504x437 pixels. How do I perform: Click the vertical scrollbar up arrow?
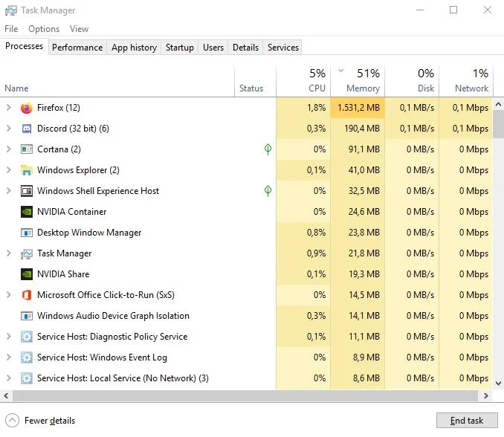[498, 104]
